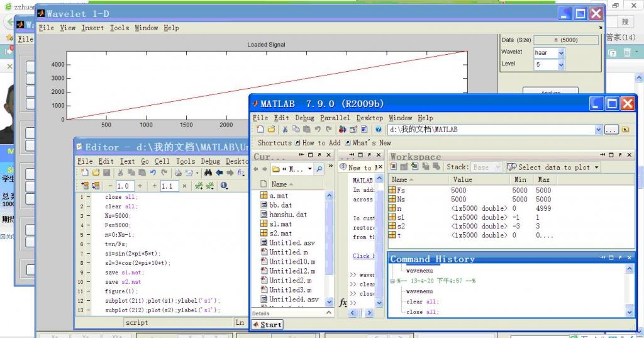Copy icon in Editor toolbar
The image size is (644, 338).
[x=131, y=172]
